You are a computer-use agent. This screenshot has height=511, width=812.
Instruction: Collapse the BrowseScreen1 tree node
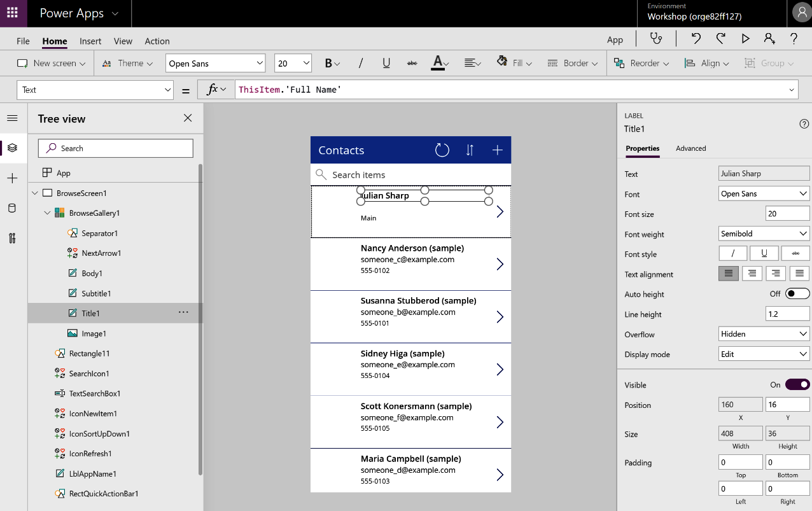tap(34, 193)
